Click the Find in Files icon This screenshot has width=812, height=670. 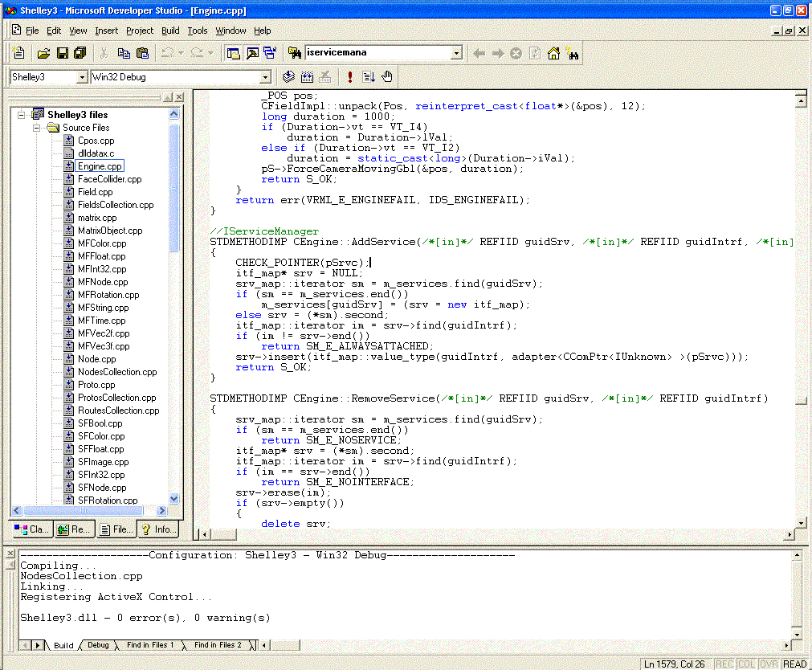click(295, 53)
